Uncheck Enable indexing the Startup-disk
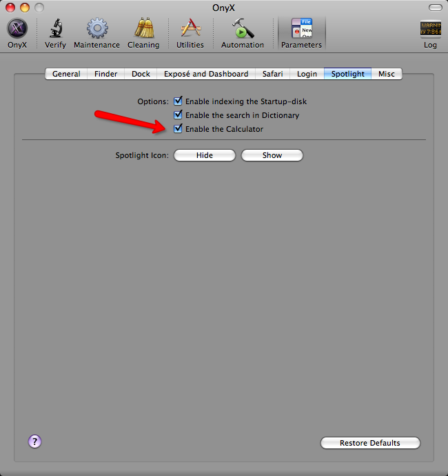The image size is (448, 476). 178,101
